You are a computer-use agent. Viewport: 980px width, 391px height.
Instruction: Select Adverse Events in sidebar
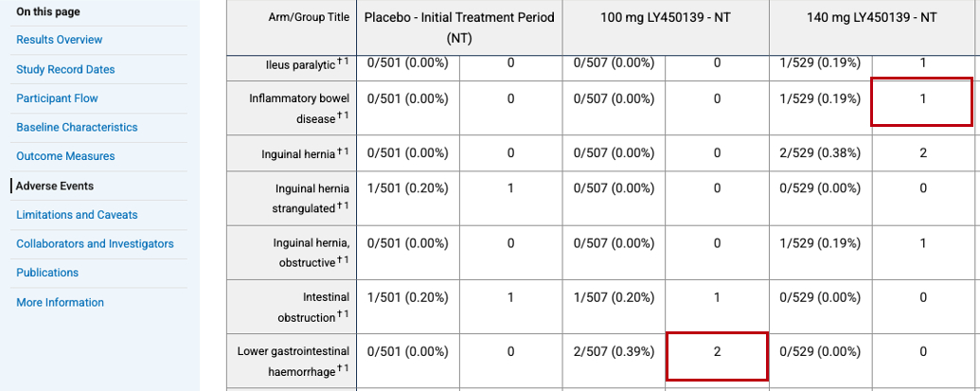tap(55, 186)
